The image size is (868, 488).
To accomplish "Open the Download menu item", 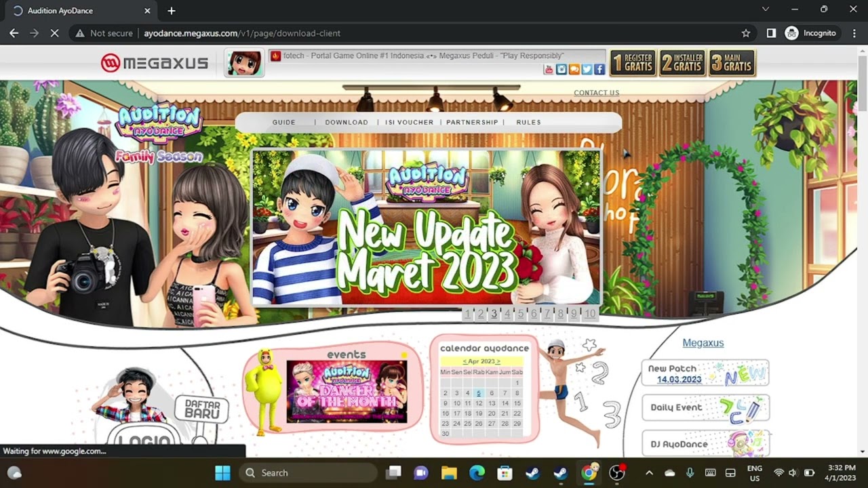I will pyautogui.click(x=347, y=122).
